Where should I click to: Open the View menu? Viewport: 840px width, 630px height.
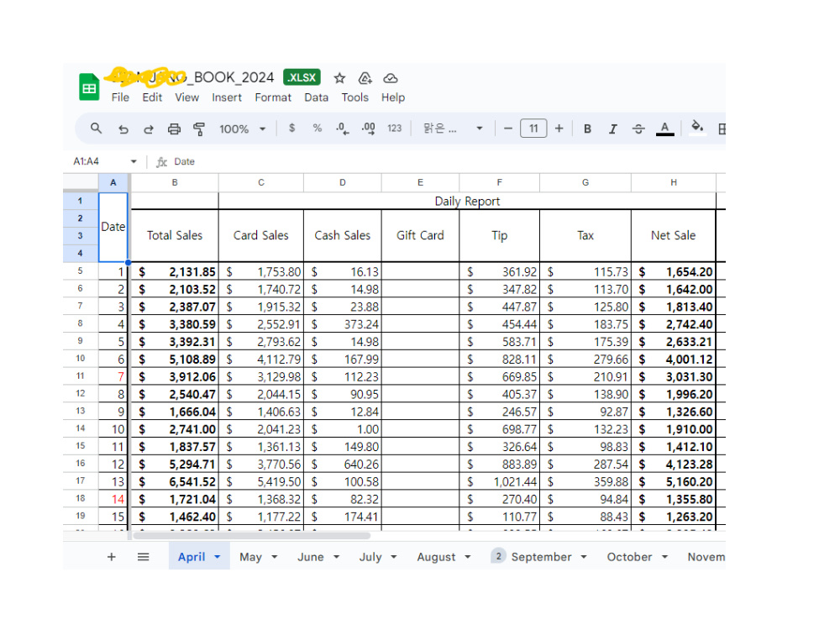click(186, 97)
